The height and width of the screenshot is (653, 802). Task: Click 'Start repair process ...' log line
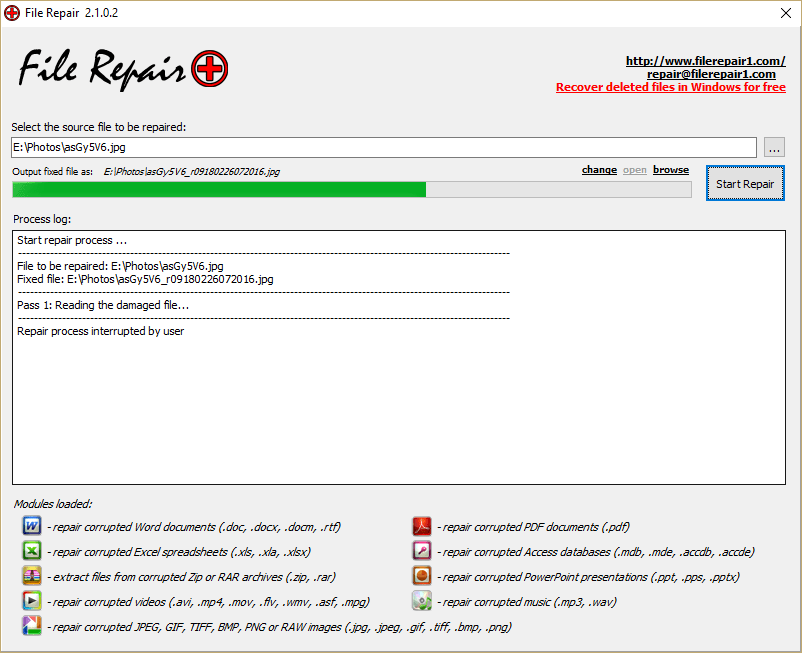coord(72,240)
